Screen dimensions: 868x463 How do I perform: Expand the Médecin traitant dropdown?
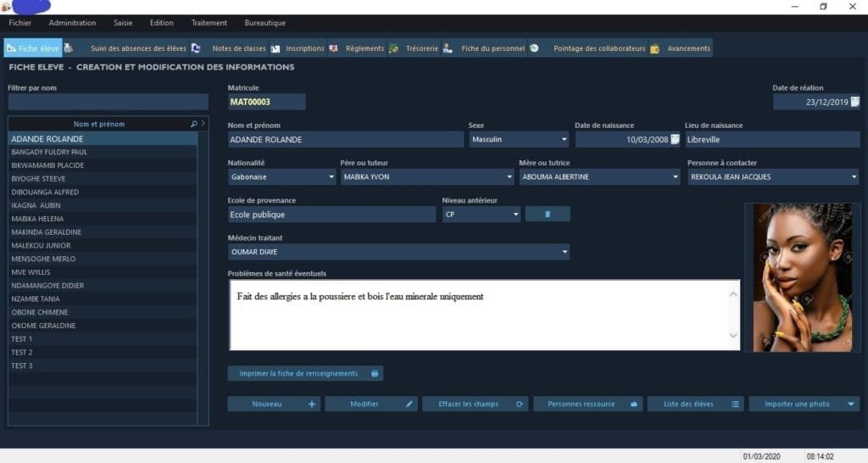[564, 252]
